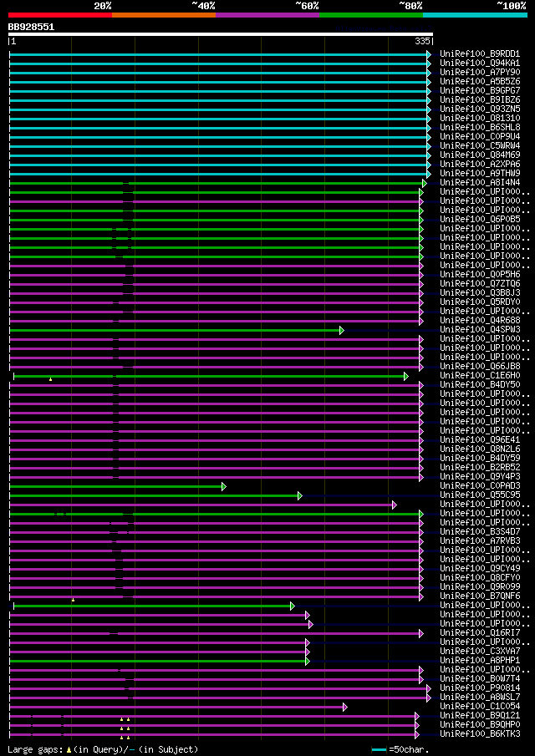
Task: Open hit UniRef100_Q94KA1 label
Action: pyautogui.click(x=480, y=63)
